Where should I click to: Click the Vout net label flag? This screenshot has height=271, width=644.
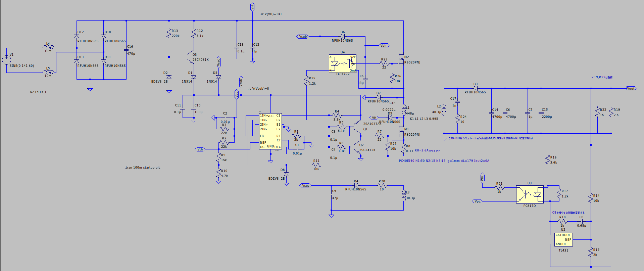point(631,89)
